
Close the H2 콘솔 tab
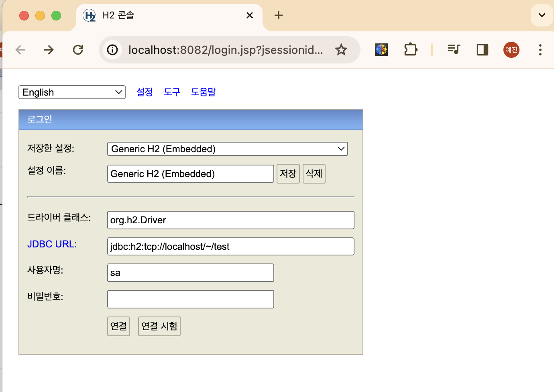click(250, 15)
